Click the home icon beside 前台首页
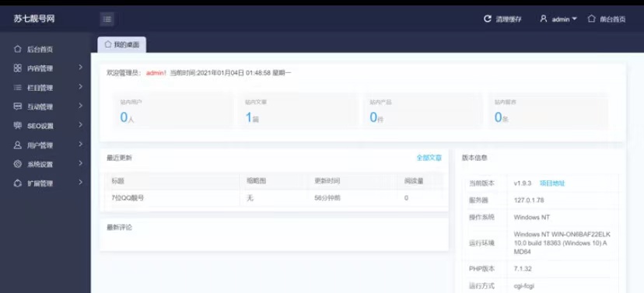644x293 pixels. (591, 19)
